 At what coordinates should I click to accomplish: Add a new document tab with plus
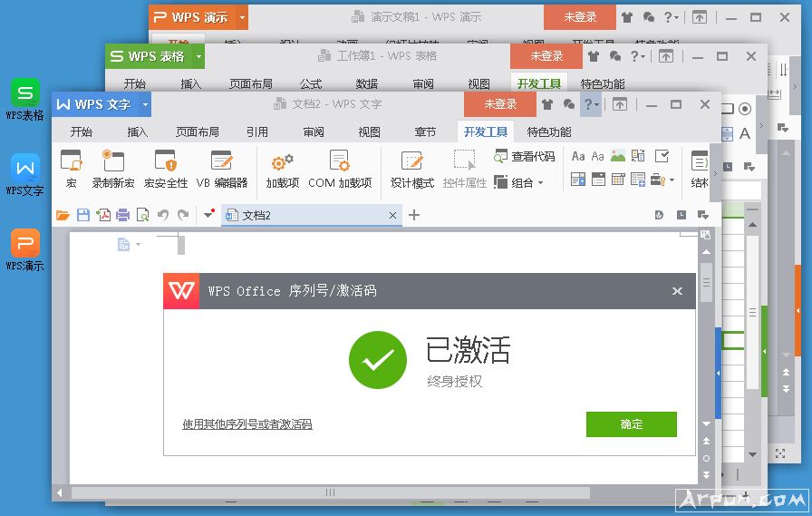[414, 215]
